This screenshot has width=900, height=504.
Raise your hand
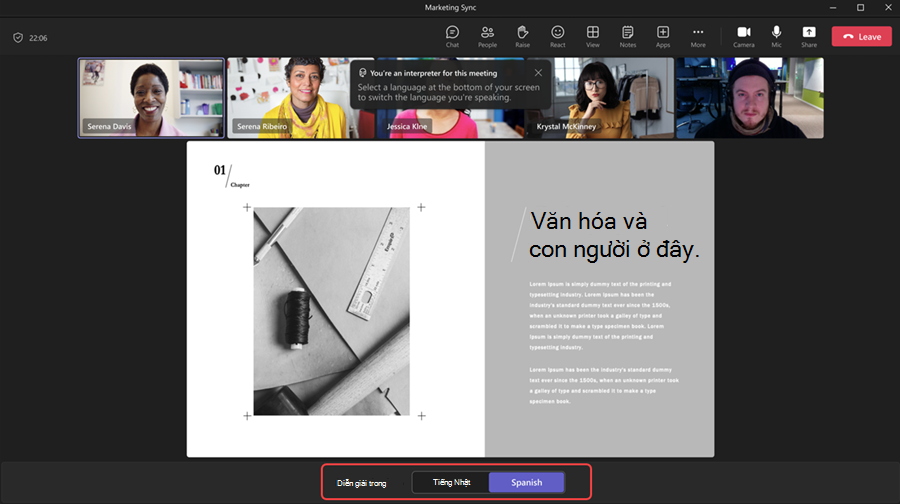coord(522,36)
